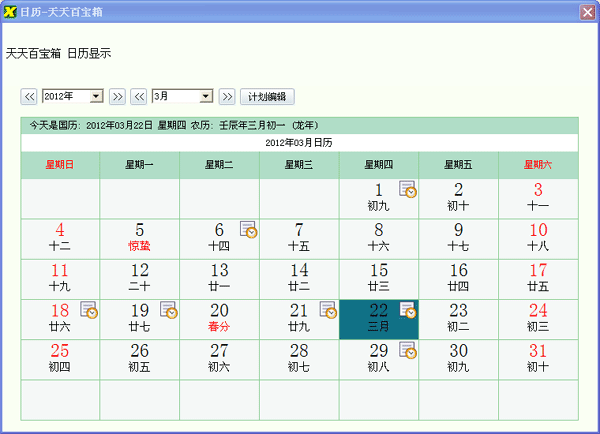Select March 23 (初二) cell
Image resolution: width=600 pixels, height=434 pixels.
[x=458, y=320]
